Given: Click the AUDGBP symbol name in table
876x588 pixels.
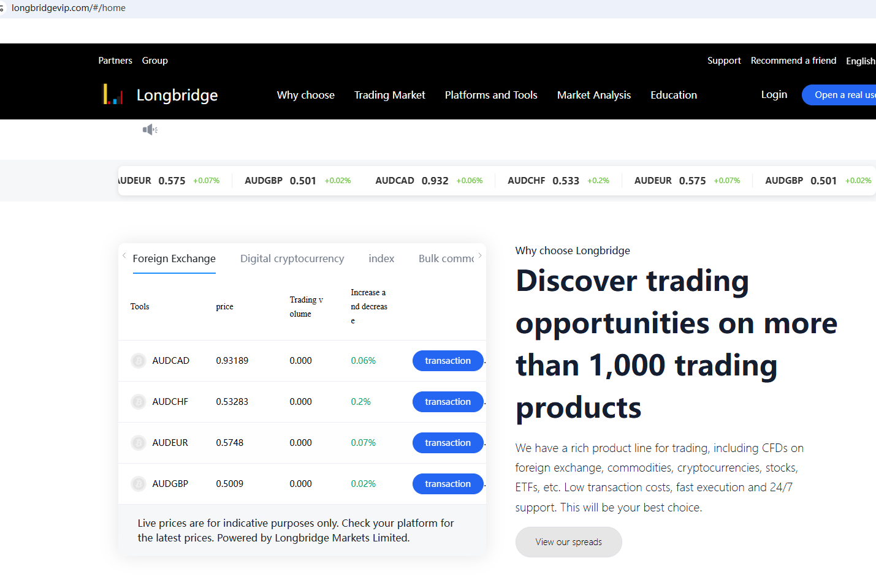Looking at the screenshot, I should (x=170, y=484).
